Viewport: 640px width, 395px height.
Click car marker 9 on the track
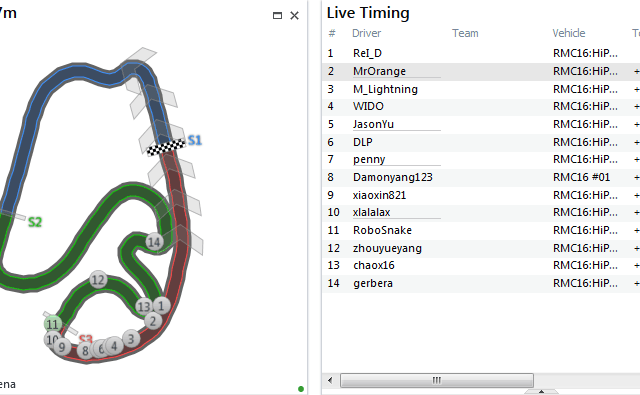pos(62,347)
